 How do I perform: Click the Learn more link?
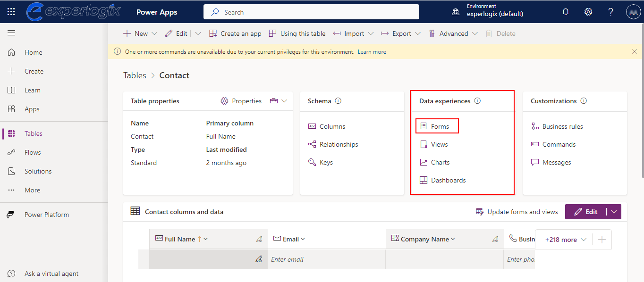coord(372,52)
